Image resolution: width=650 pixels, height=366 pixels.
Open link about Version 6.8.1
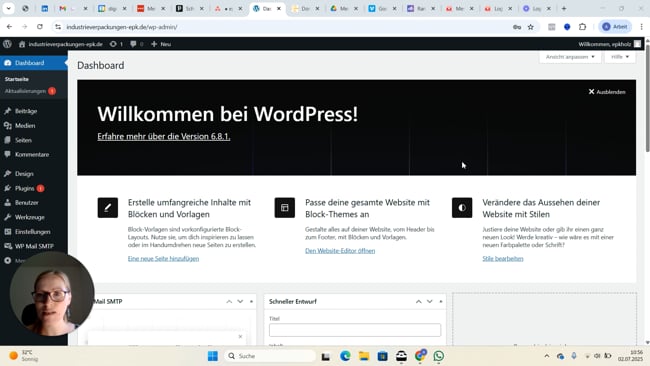(x=164, y=136)
